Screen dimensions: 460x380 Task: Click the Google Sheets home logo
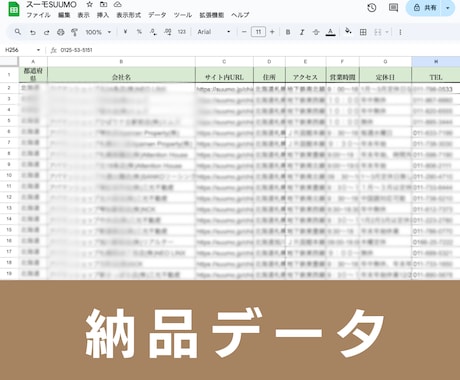tap(14, 9)
